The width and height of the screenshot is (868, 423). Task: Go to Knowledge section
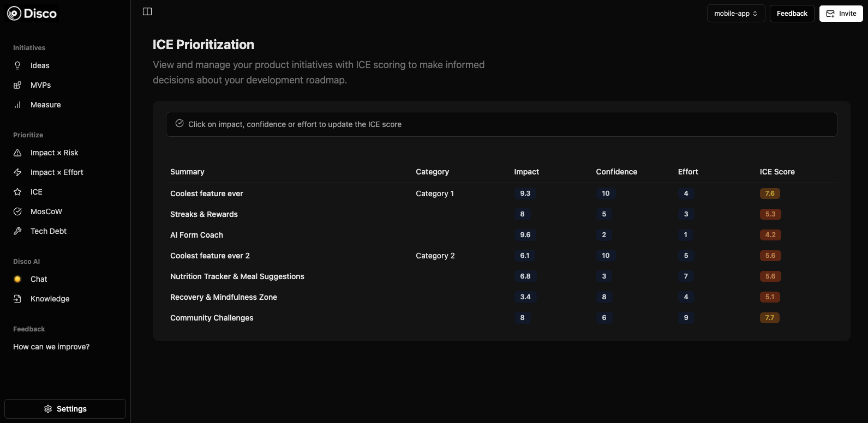(x=50, y=299)
